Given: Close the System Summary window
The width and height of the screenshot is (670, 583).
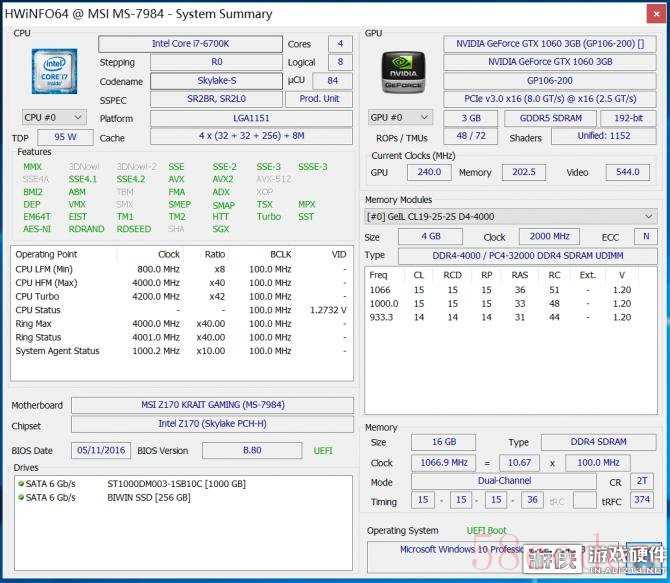Looking at the screenshot, I should coord(657,14).
